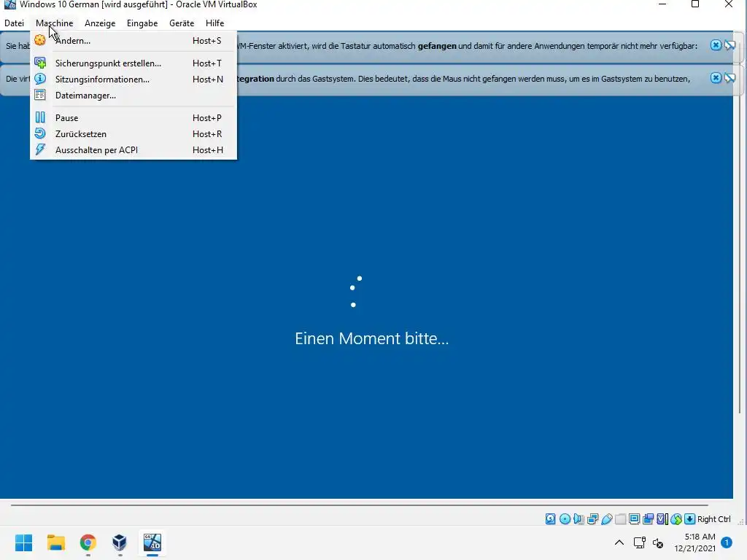
Task: Click the hard disk activity status icon
Action: (x=550, y=519)
